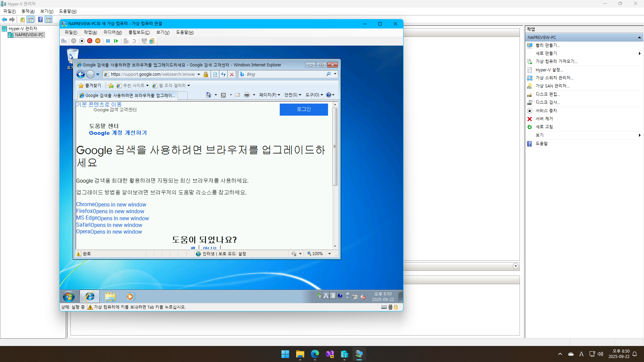Click the security lock icon in address bar
Image resolution: width=644 pixels, height=362 pixels.
coord(206,74)
